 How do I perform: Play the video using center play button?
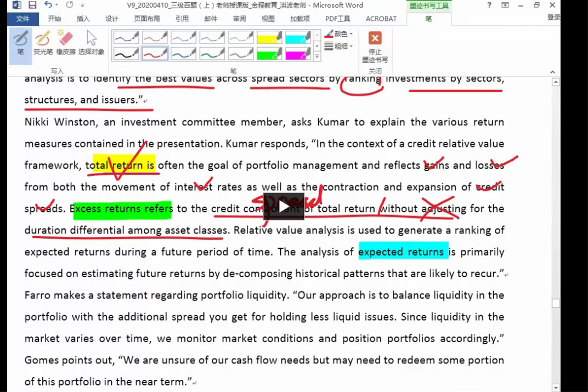(284, 207)
